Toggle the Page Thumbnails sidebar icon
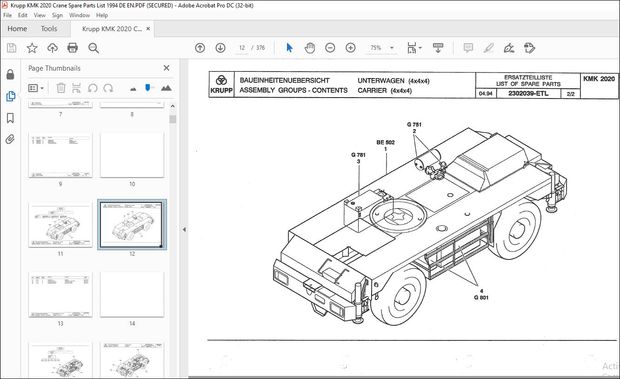 (x=10, y=96)
